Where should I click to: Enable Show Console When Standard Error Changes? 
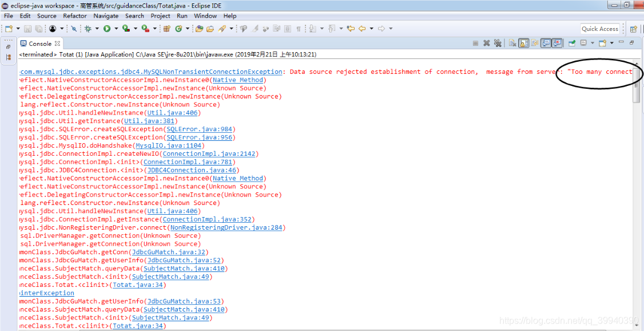coord(556,44)
